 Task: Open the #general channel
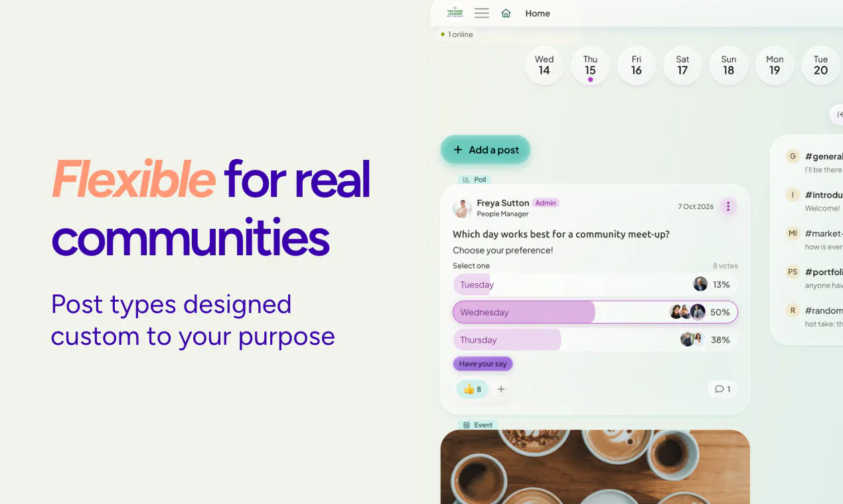point(824,157)
